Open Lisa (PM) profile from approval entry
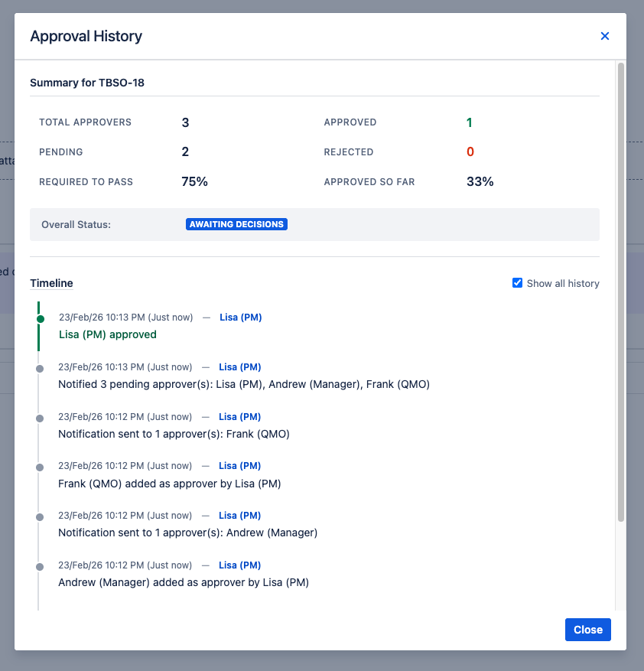The image size is (644, 671). (240, 317)
